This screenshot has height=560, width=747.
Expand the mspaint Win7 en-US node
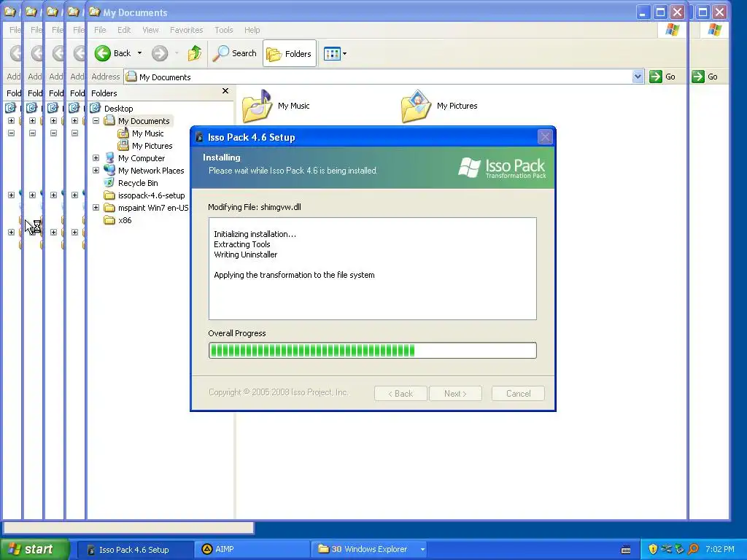(96, 207)
